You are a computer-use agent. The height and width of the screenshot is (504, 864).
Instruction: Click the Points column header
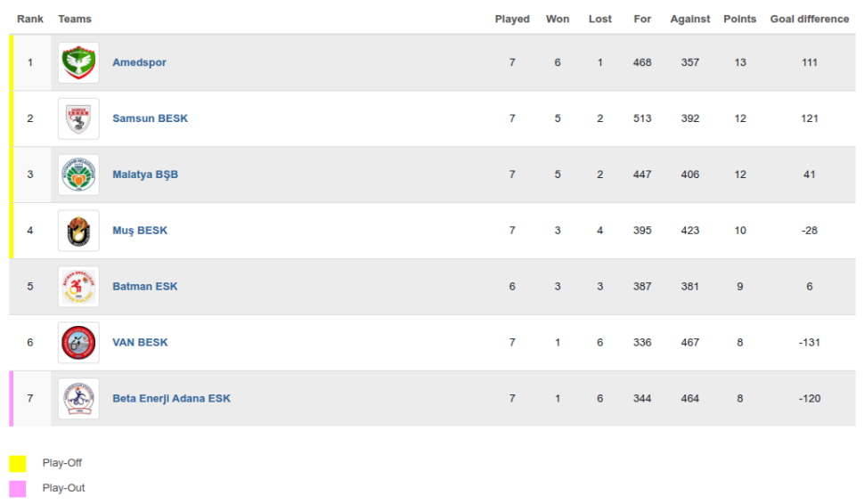(739, 19)
